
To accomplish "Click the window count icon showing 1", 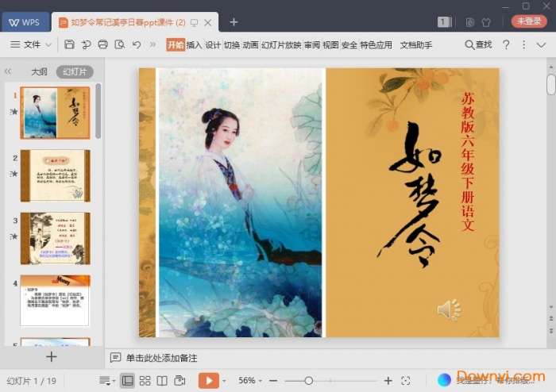I will [444, 22].
